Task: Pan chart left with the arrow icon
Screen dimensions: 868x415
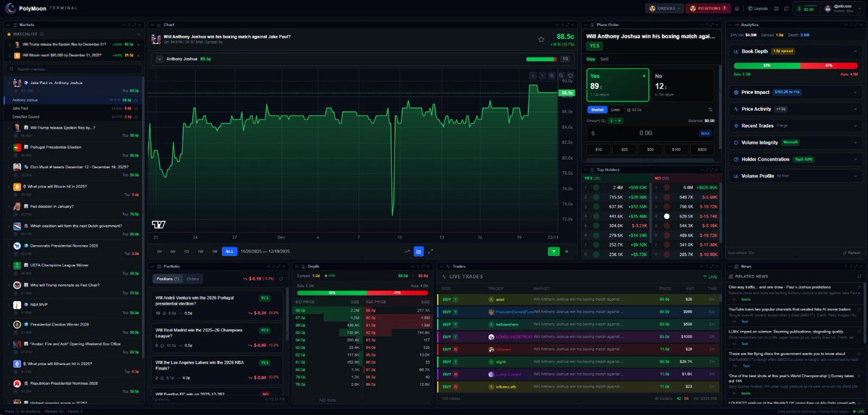Action: (533, 76)
